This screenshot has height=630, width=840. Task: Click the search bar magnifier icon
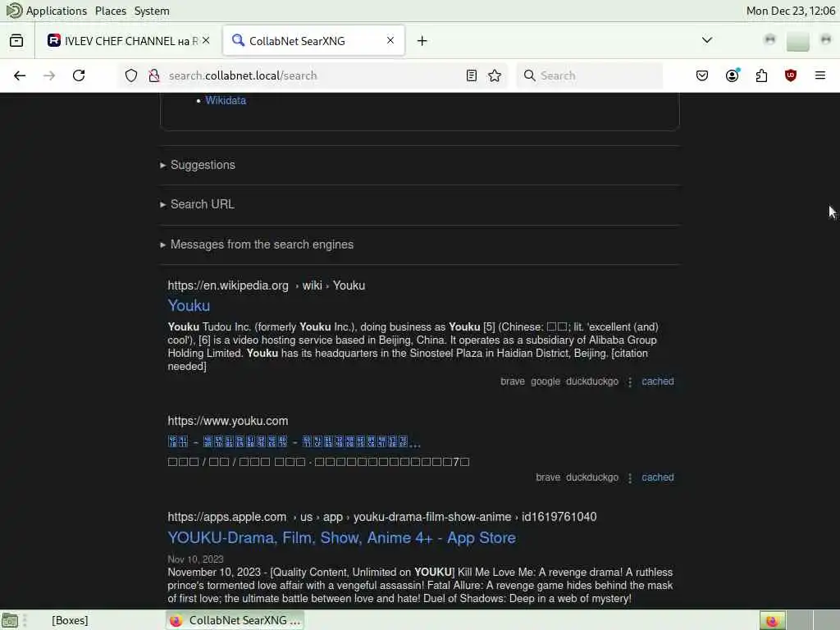pos(530,75)
